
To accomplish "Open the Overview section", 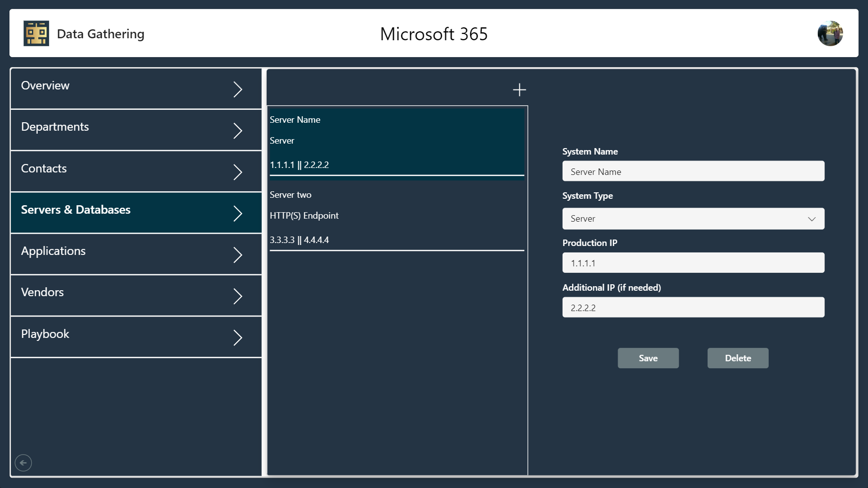I will pos(136,88).
